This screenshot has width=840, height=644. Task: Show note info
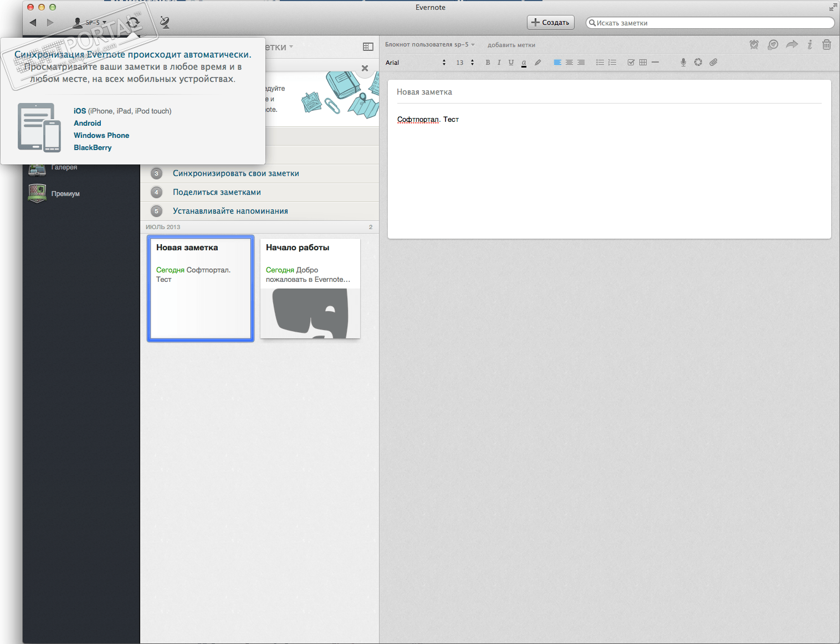(810, 45)
